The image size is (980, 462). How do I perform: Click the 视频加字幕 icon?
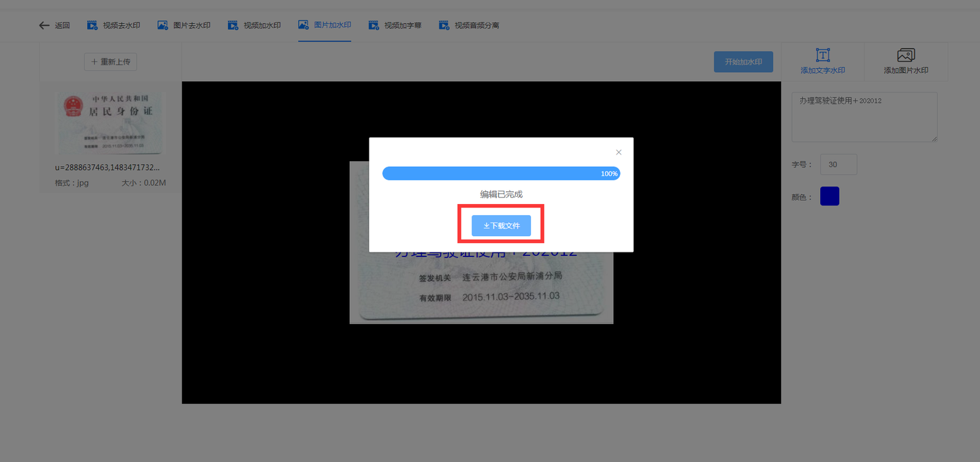tap(374, 25)
